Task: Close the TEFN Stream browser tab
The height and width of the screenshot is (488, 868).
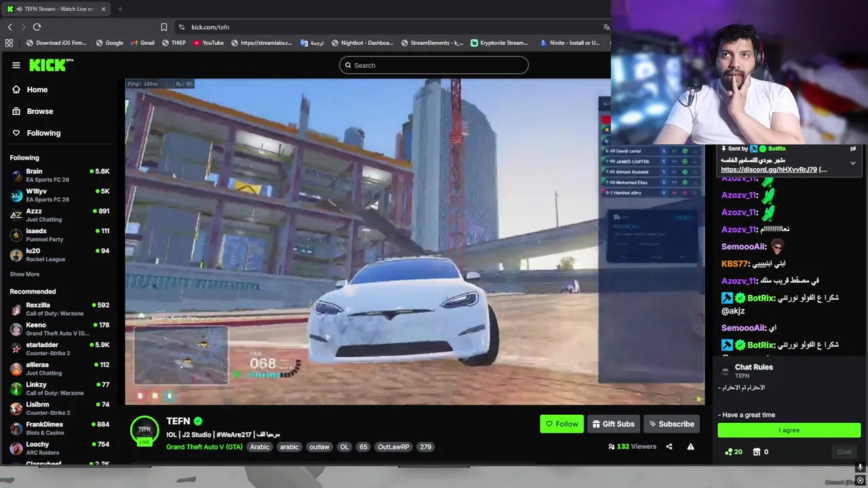Action: tap(103, 9)
